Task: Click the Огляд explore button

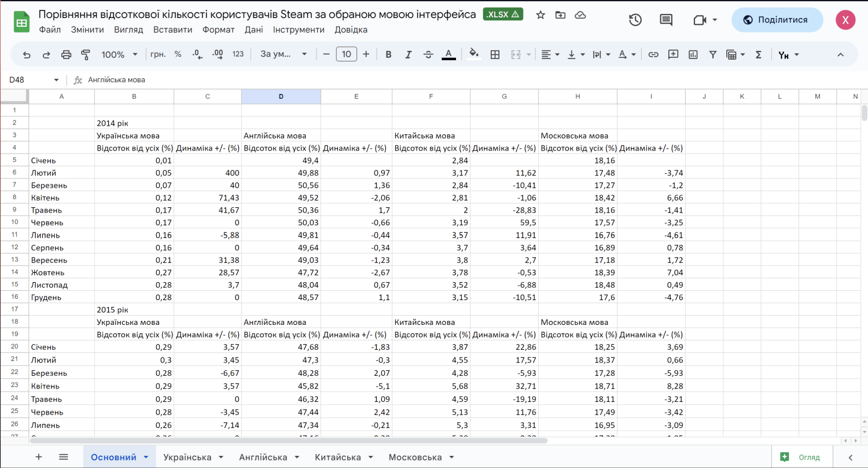Action: pyautogui.click(x=801, y=457)
